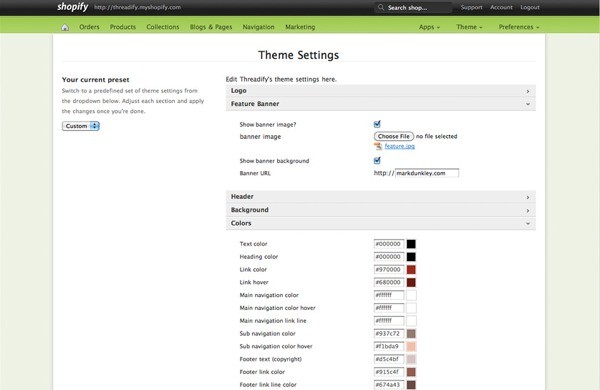Viewport: 600px width, 390px height.
Task: Open the Theme dropdown menu
Action: [469, 27]
